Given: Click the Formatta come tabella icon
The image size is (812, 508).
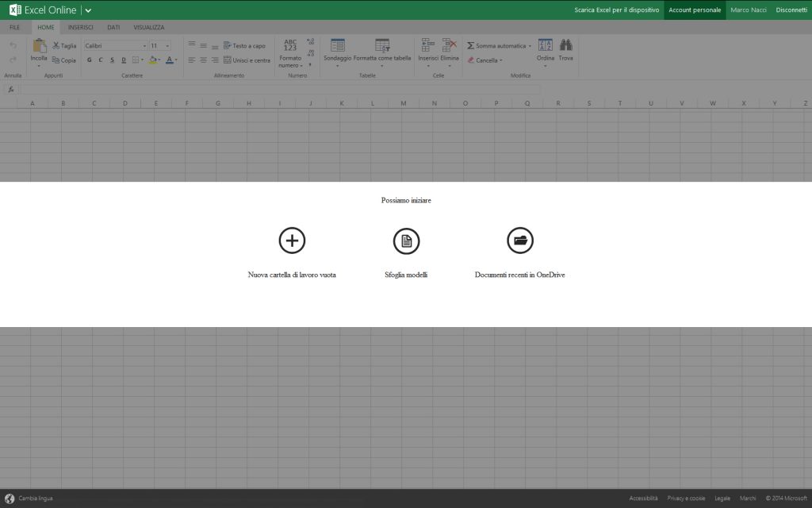Looking at the screenshot, I should pos(381,46).
